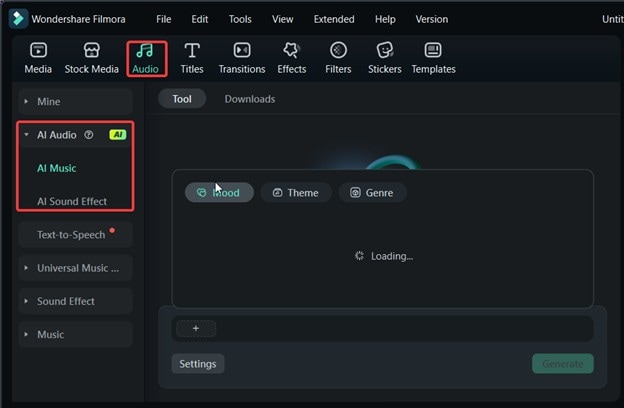Select the Audio tab icon
Image resolution: width=624 pixels, height=408 pixels.
pyautogui.click(x=145, y=51)
